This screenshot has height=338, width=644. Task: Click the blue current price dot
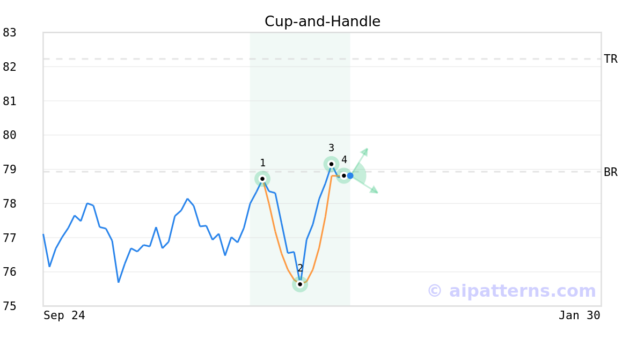pyautogui.click(x=350, y=175)
